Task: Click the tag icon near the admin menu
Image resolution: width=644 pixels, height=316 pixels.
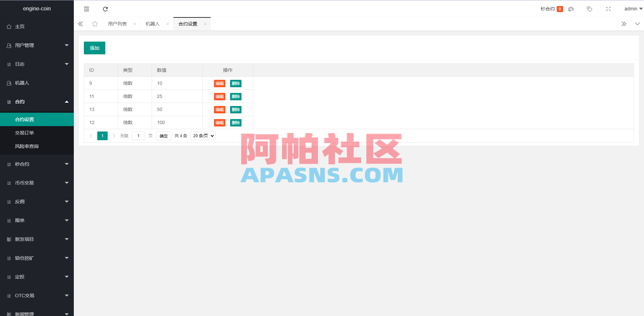Action: click(589, 9)
